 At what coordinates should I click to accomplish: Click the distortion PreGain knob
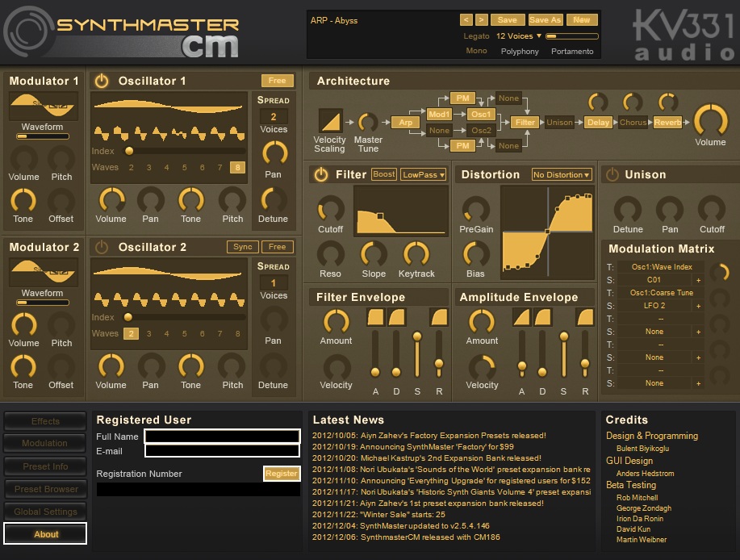click(x=476, y=209)
